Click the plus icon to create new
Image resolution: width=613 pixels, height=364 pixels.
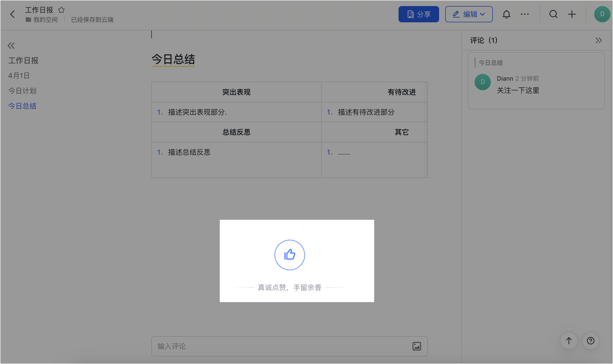click(572, 14)
